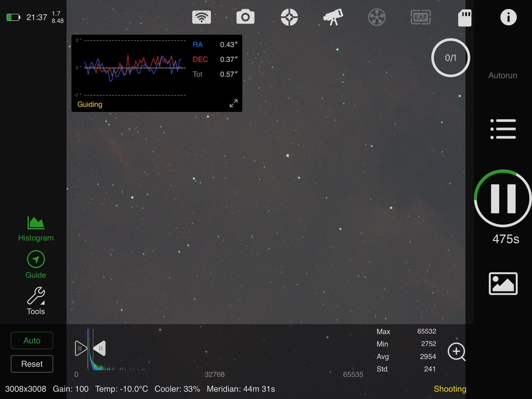Click the Reset histogram button
Screen dimensions: 532x399
tap(32, 364)
